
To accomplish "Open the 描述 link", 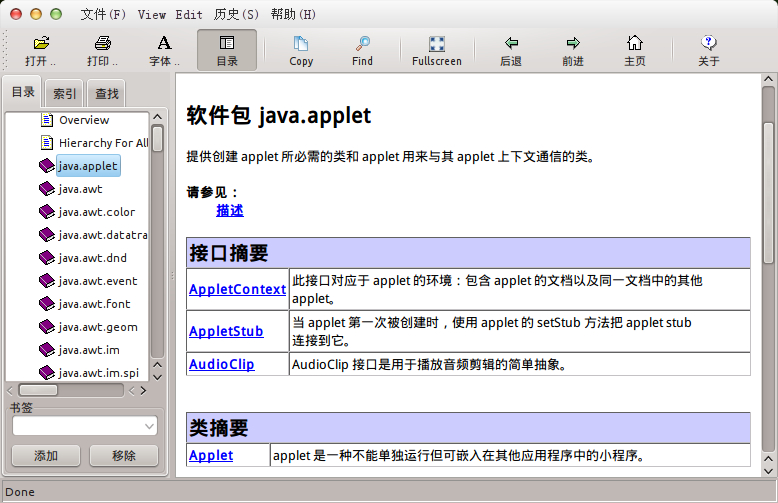I will coord(230,211).
